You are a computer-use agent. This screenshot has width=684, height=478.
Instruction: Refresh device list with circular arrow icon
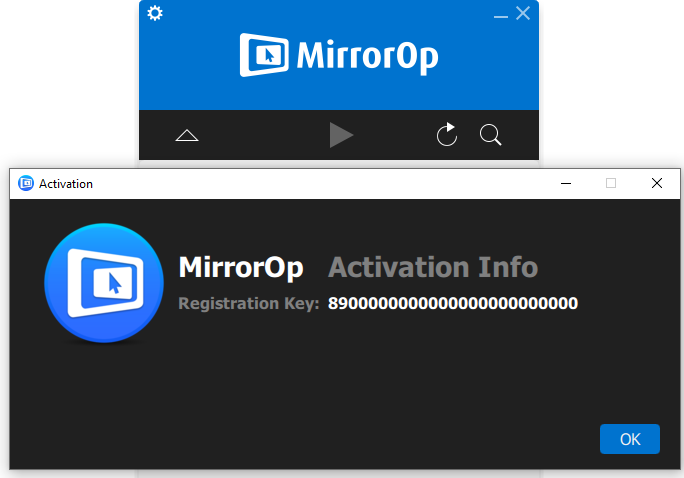[x=447, y=134]
